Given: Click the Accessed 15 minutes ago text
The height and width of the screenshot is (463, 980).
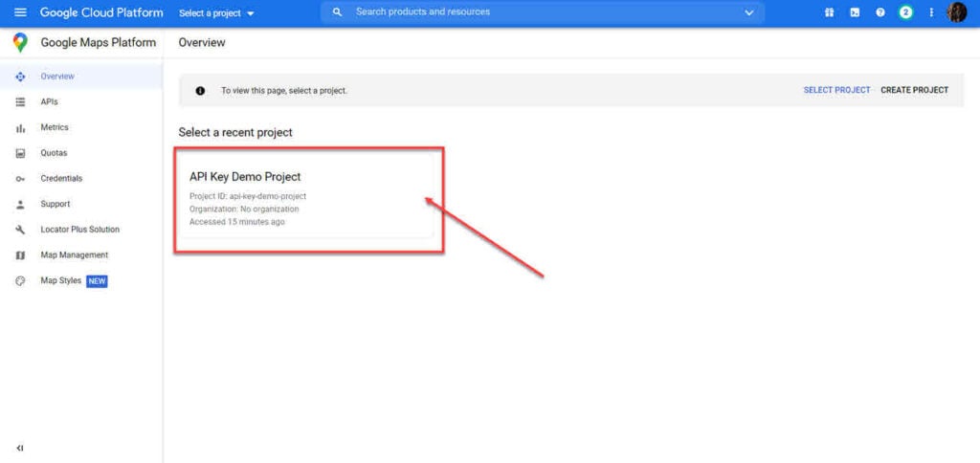Looking at the screenshot, I should tap(237, 222).
